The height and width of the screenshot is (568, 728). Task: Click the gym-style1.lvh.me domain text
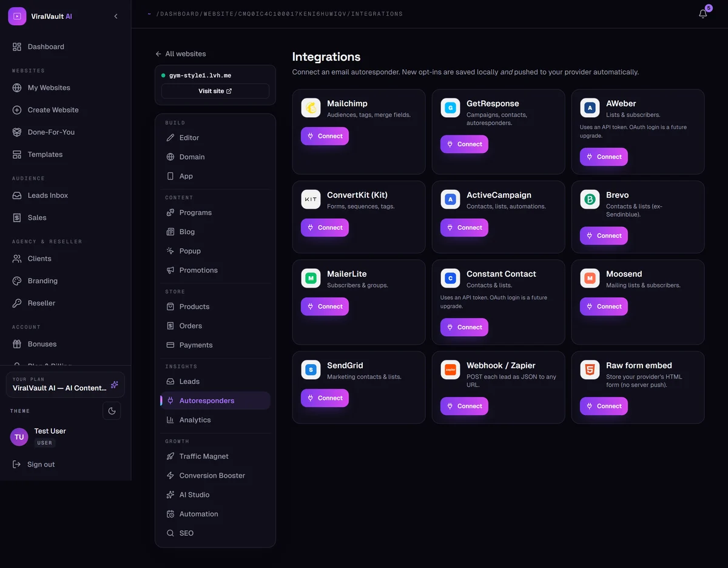point(200,75)
